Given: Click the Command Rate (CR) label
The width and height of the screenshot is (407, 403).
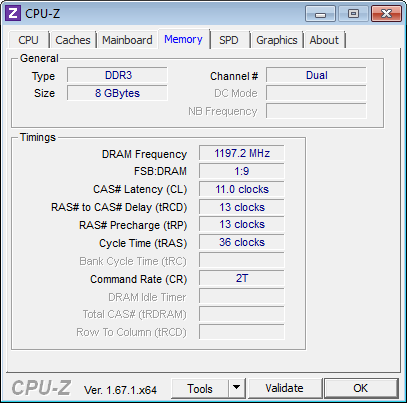Looking at the screenshot, I should click(x=138, y=279).
